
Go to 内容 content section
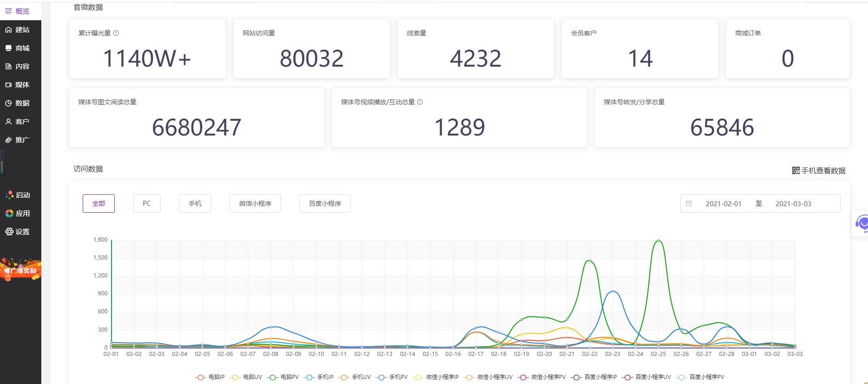pyautogui.click(x=17, y=67)
